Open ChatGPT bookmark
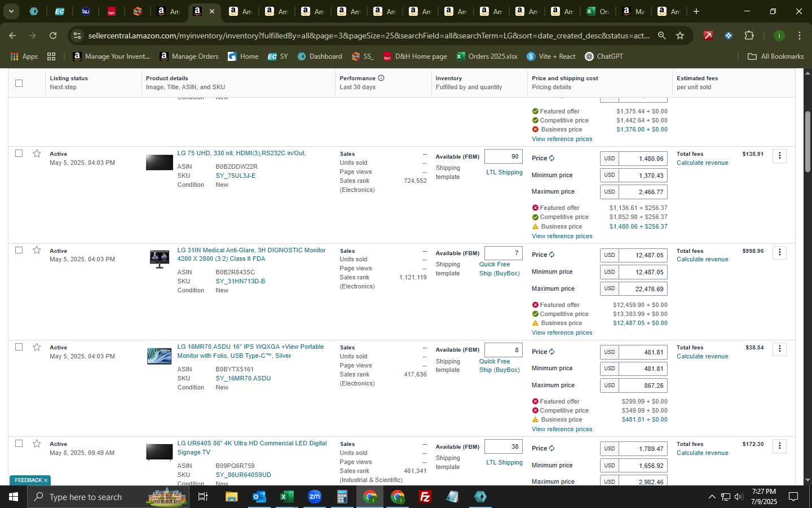Viewport: 812px width, 508px height. 603,56
